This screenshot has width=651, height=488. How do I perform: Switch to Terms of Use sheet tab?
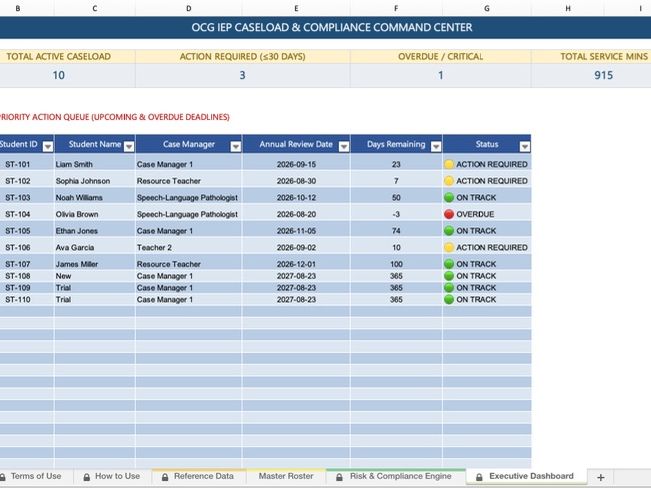click(36, 476)
